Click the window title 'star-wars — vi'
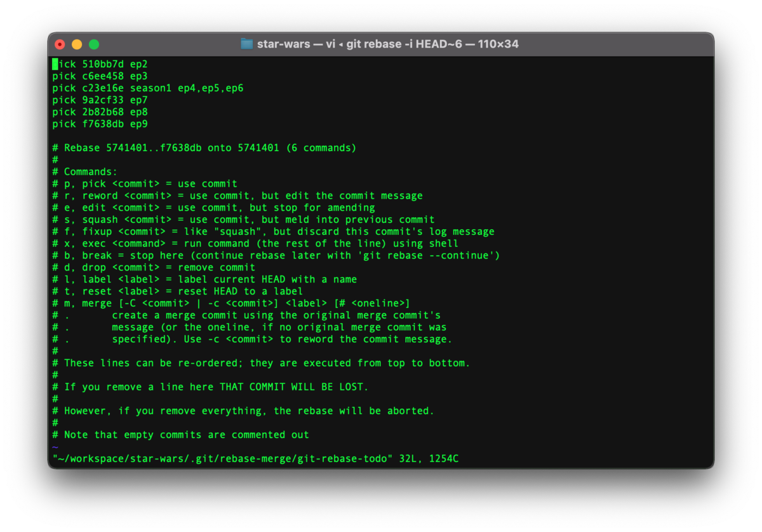 (x=297, y=44)
